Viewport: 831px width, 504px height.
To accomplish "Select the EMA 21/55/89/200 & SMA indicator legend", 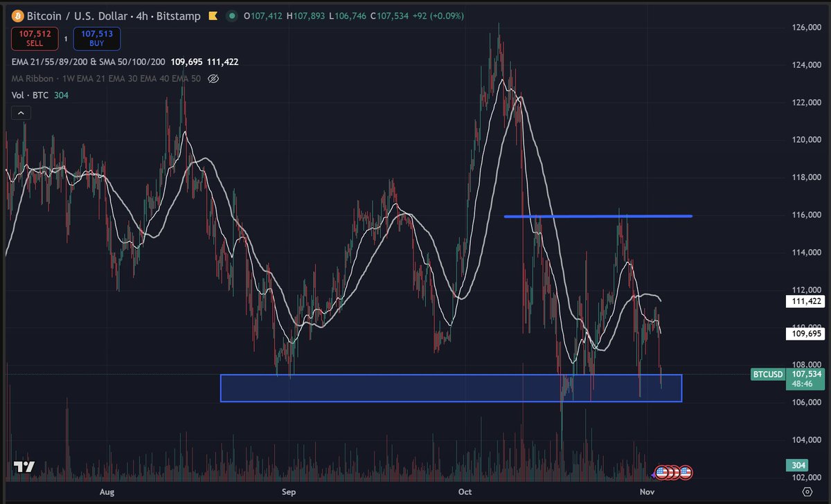I will point(87,62).
